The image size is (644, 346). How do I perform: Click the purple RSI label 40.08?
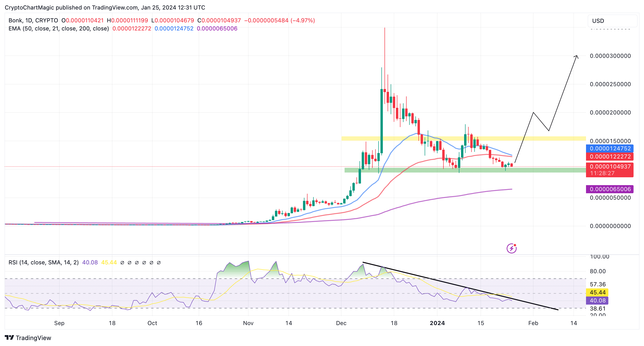[x=597, y=301]
